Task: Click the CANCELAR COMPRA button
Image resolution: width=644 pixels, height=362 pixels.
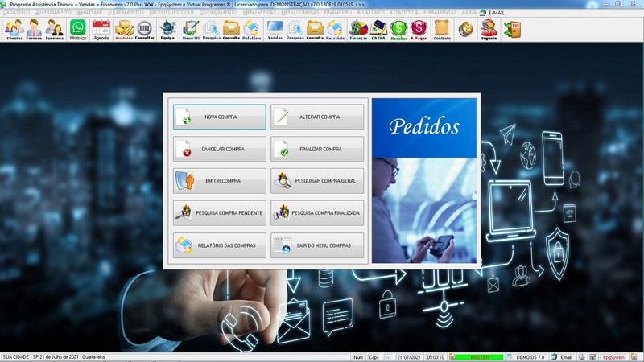Action: pos(220,149)
